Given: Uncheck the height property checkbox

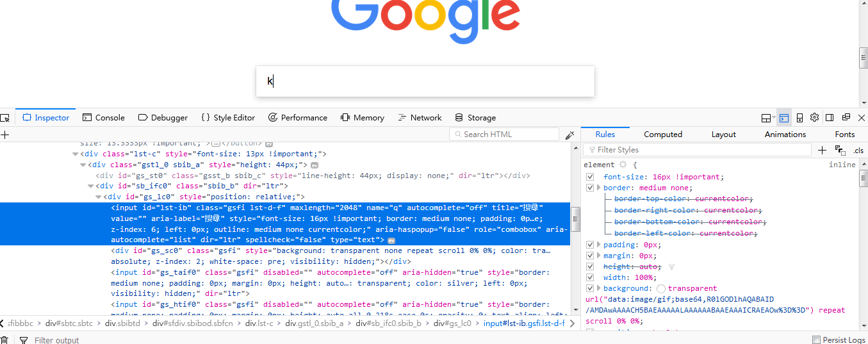Looking at the screenshot, I should [591, 266].
